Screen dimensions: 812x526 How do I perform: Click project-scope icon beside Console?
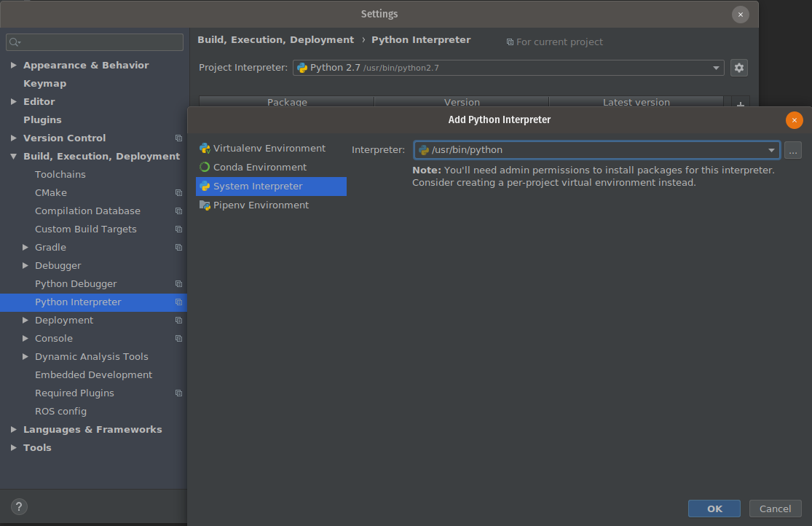178,338
